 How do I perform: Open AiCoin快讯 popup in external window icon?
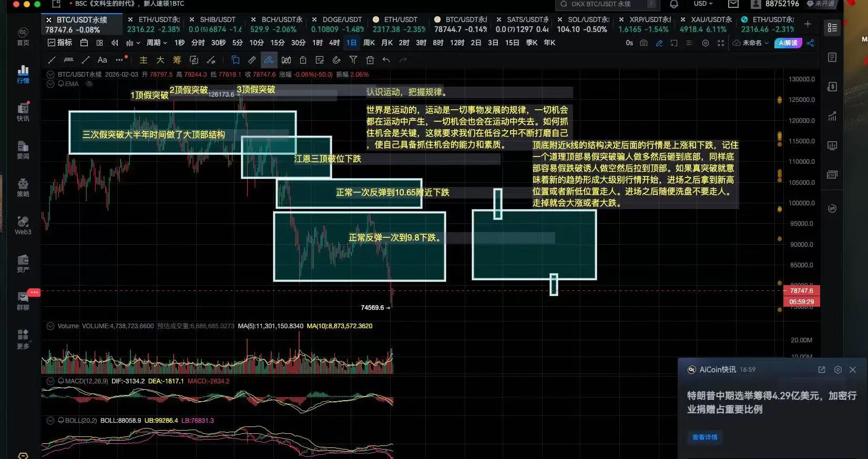821,370
